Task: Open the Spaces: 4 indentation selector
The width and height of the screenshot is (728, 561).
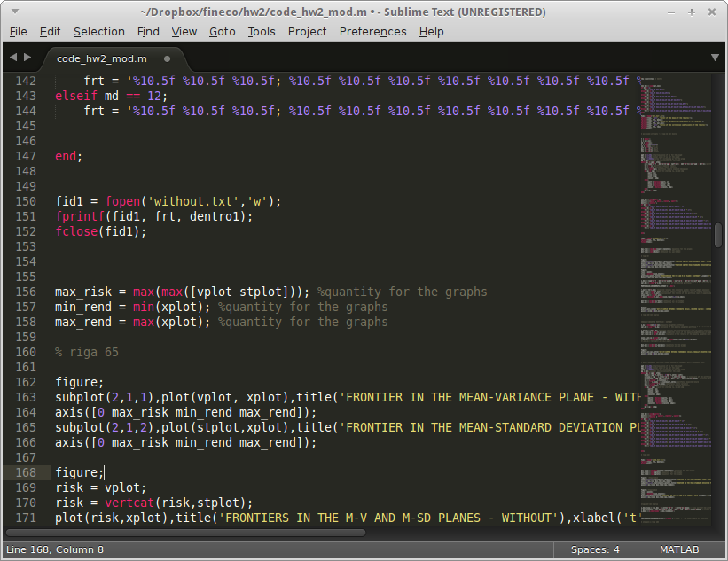Action: [595, 550]
